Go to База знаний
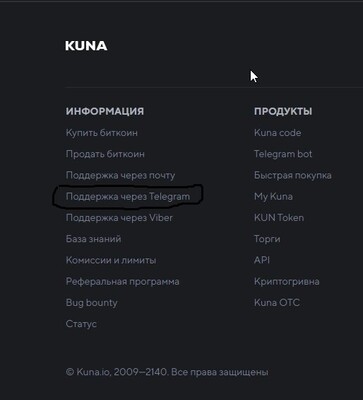Viewport: 363px width, 400px height. click(94, 239)
